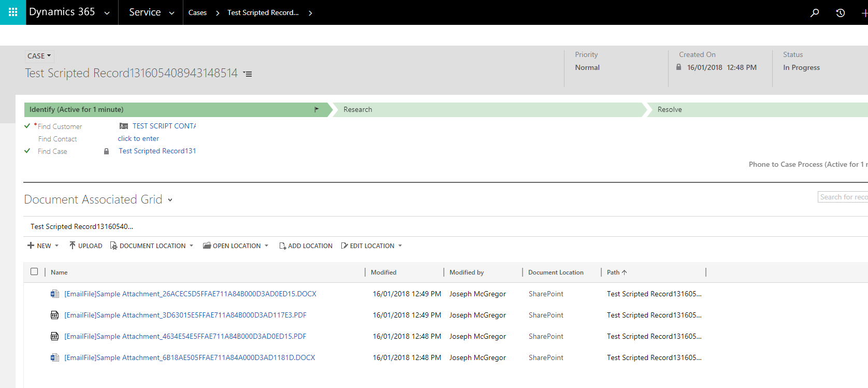This screenshot has width=868, height=388.
Task: Toggle the select-all checkbox in grid header
Action: pyautogui.click(x=34, y=271)
